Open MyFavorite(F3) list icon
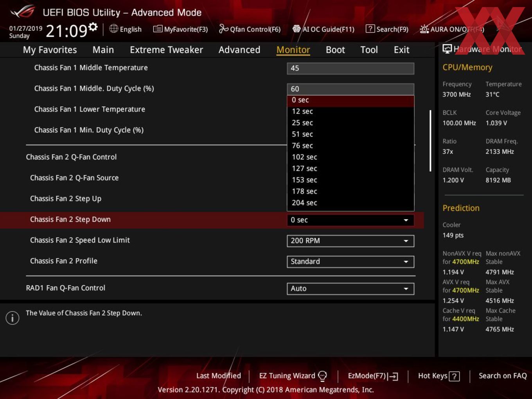 pos(158,29)
